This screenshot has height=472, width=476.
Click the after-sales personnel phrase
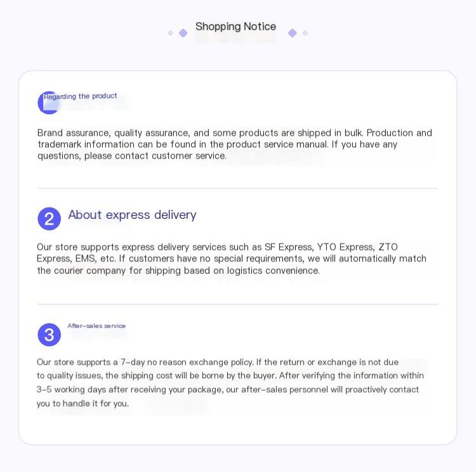point(284,390)
